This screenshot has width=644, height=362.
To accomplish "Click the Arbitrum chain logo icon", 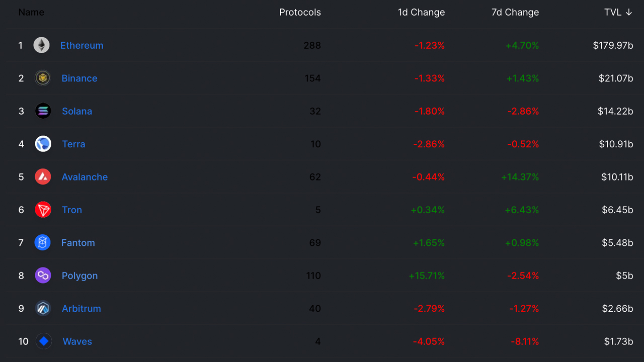I will point(43,309).
